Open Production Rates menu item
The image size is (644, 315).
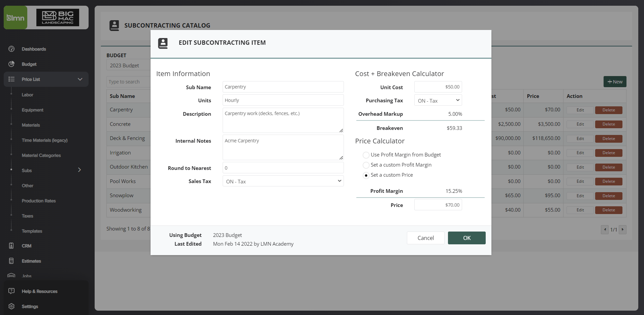39,201
